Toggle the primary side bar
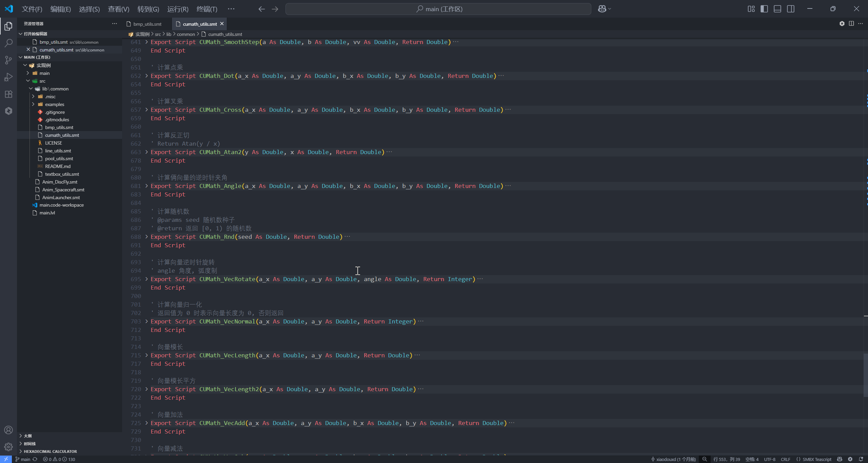Image resolution: width=868 pixels, height=463 pixels. (764, 9)
